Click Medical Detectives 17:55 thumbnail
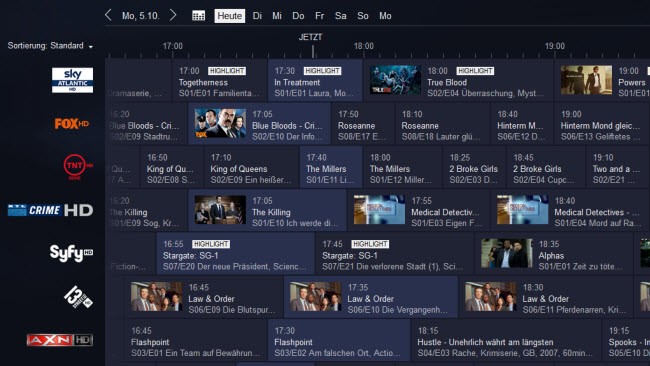This screenshot has height=366, width=650. pyautogui.click(x=379, y=210)
